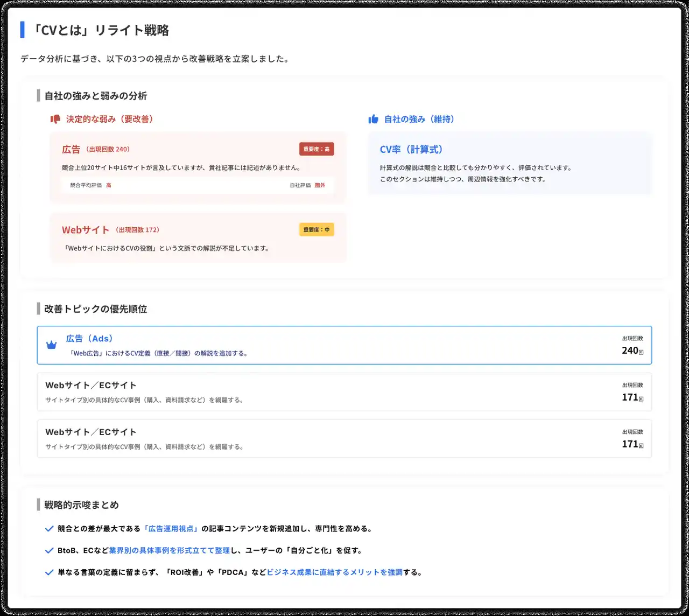Click the 改善トピックの優先順位 section heading
689x616 pixels.
[x=95, y=309]
